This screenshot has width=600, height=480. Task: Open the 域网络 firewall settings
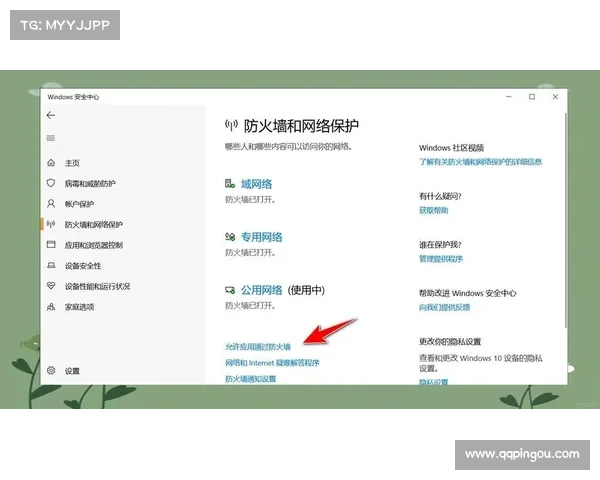tap(256, 184)
